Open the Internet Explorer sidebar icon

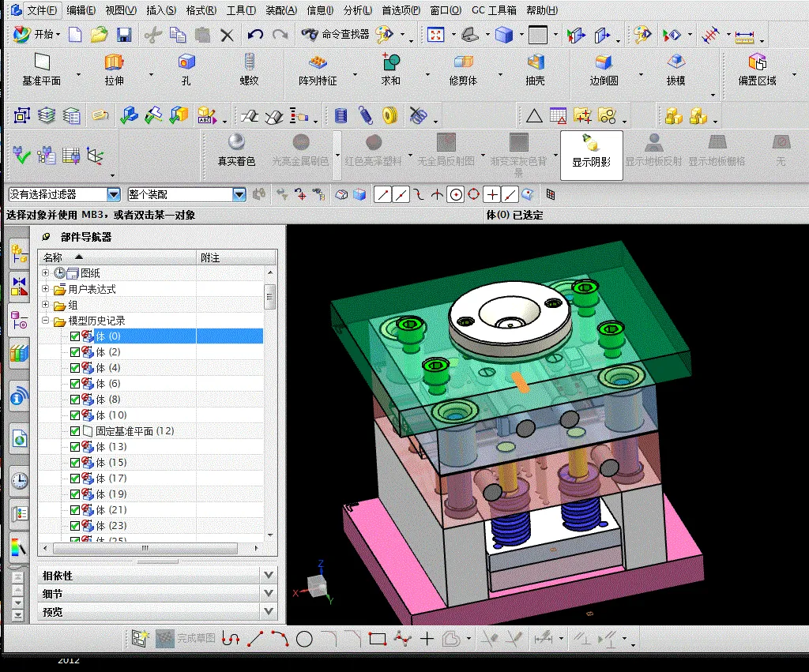(20, 439)
